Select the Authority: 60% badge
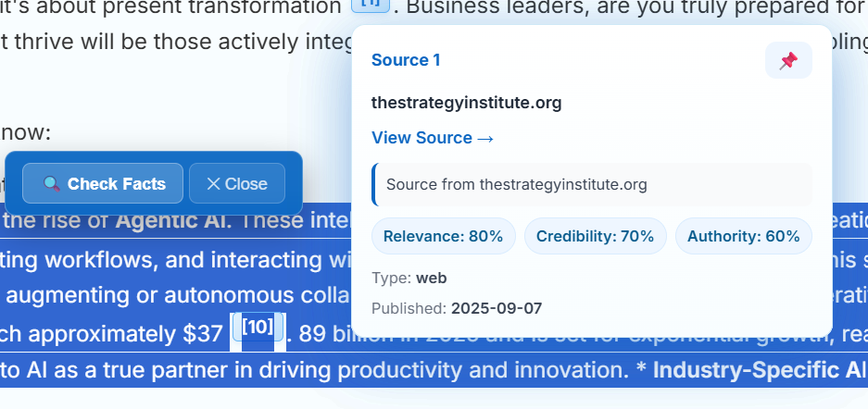868x409 pixels. pyautogui.click(x=743, y=236)
